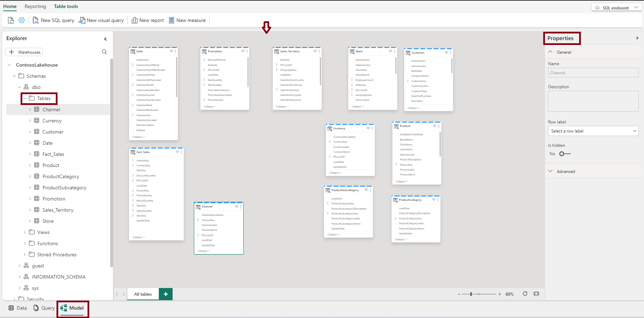Open settings via the gear icon

(22, 21)
